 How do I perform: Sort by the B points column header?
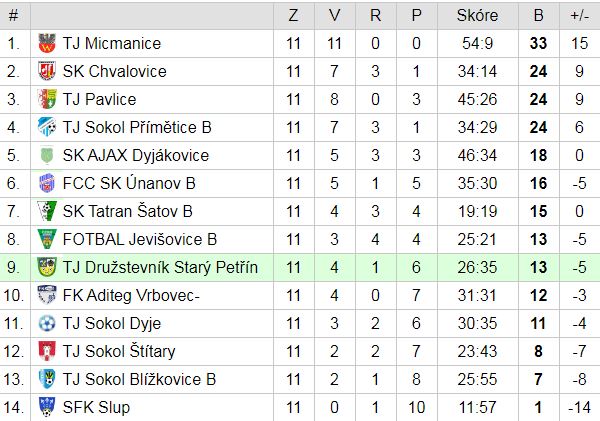[538, 16]
